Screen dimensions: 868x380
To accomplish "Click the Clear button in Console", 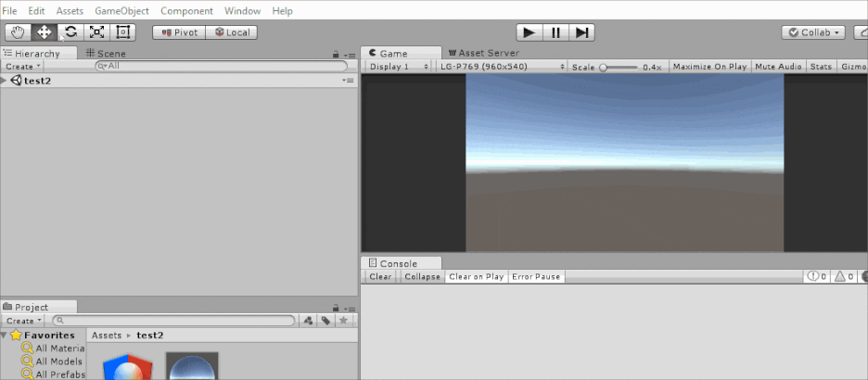I will (x=380, y=276).
